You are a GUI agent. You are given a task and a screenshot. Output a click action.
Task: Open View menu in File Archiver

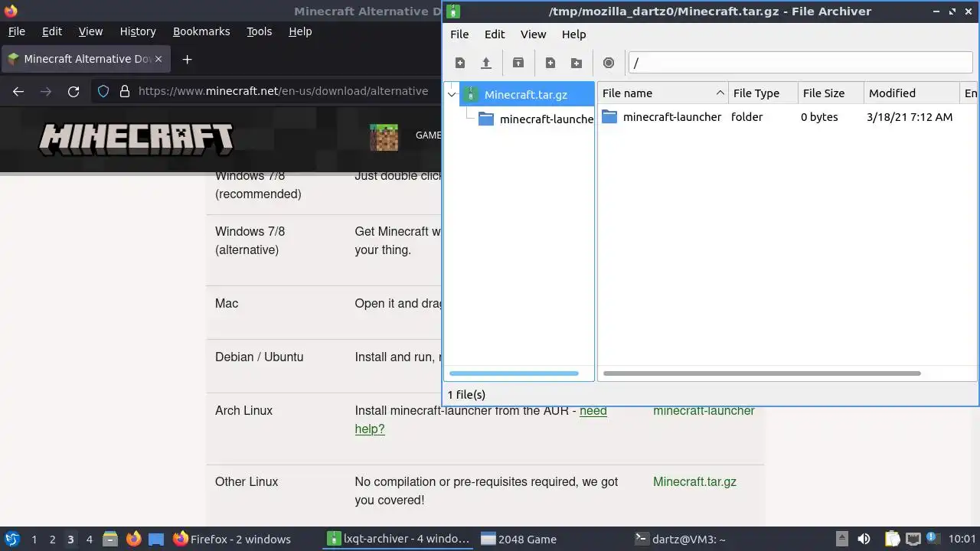click(x=534, y=34)
